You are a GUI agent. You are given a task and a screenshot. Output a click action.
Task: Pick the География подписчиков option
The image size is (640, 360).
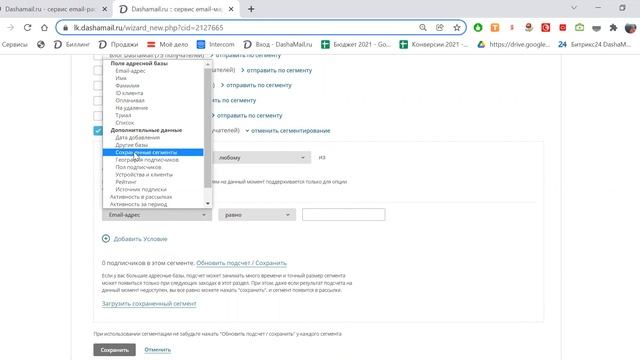(x=147, y=160)
